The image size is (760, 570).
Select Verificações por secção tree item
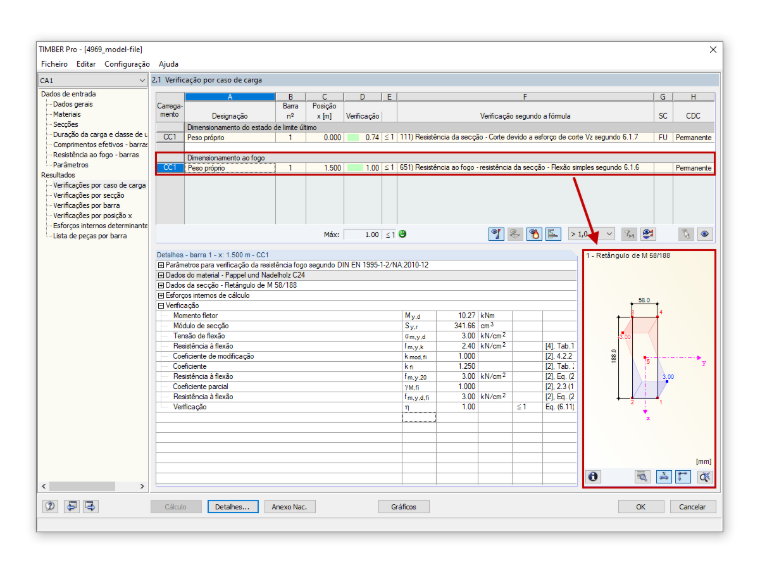(89, 195)
